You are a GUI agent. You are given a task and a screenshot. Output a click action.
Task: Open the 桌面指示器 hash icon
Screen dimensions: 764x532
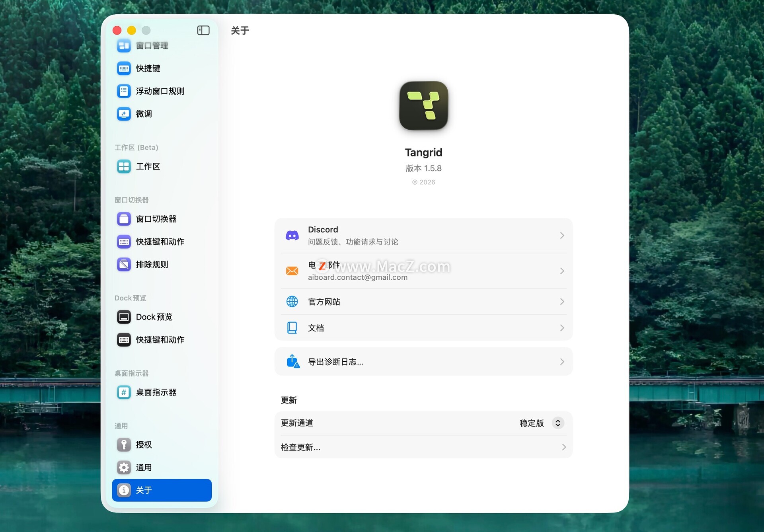pos(124,392)
